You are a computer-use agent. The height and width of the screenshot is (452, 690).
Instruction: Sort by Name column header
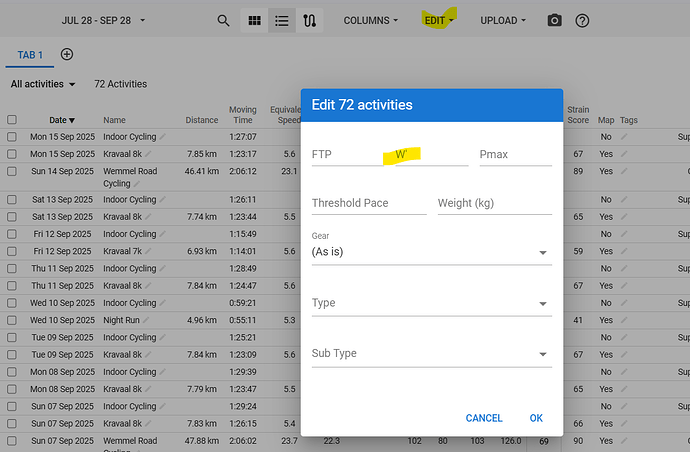[x=114, y=120]
